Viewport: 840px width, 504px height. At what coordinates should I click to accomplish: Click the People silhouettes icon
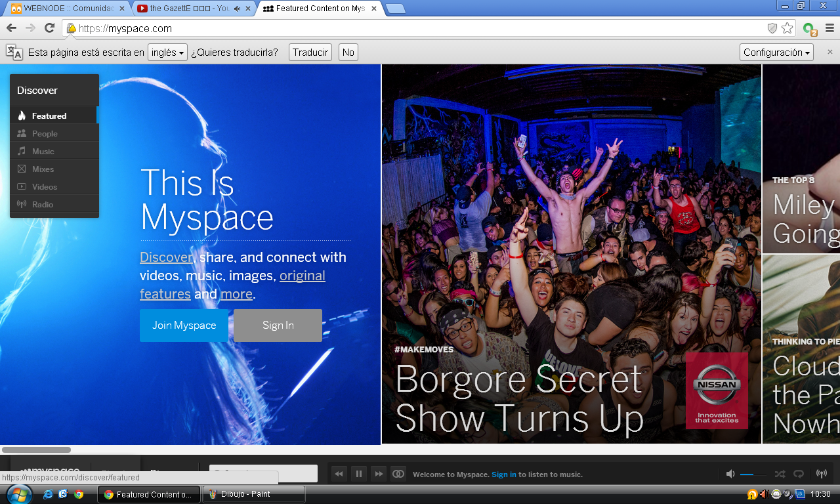click(x=22, y=133)
